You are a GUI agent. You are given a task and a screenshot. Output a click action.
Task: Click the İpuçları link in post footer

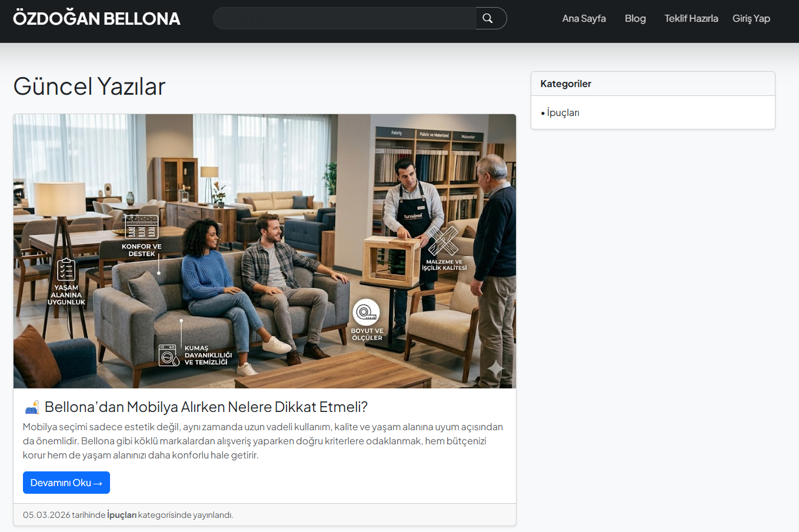click(122, 515)
